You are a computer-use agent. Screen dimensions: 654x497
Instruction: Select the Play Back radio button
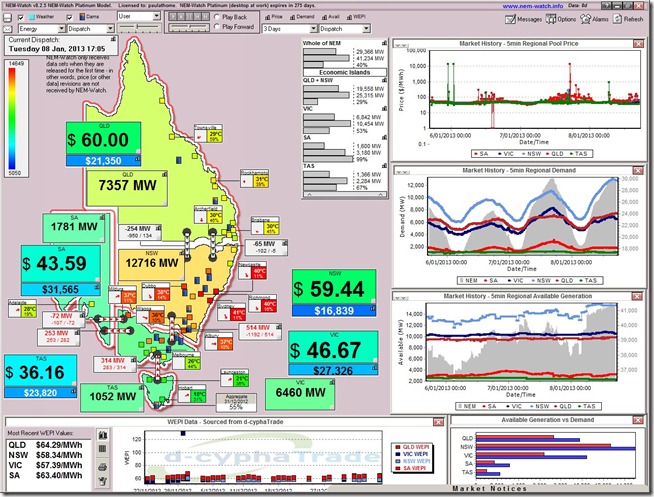tap(216, 17)
